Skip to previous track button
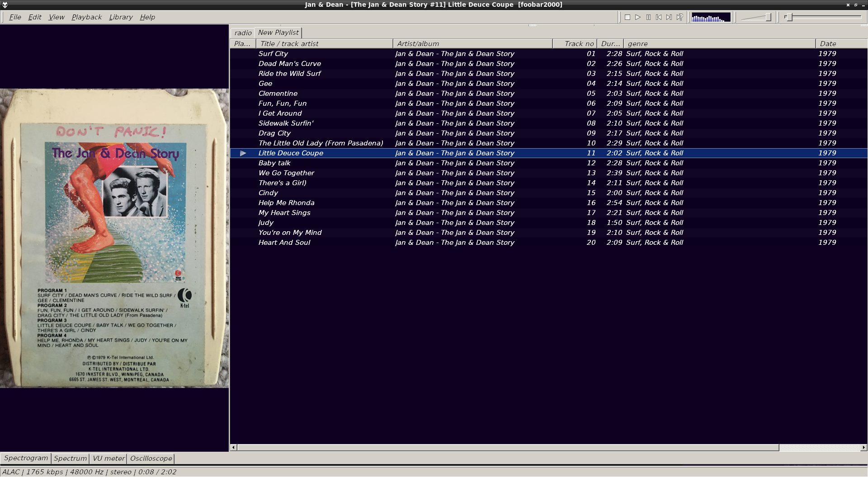868x477 pixels. coord(659,17)
